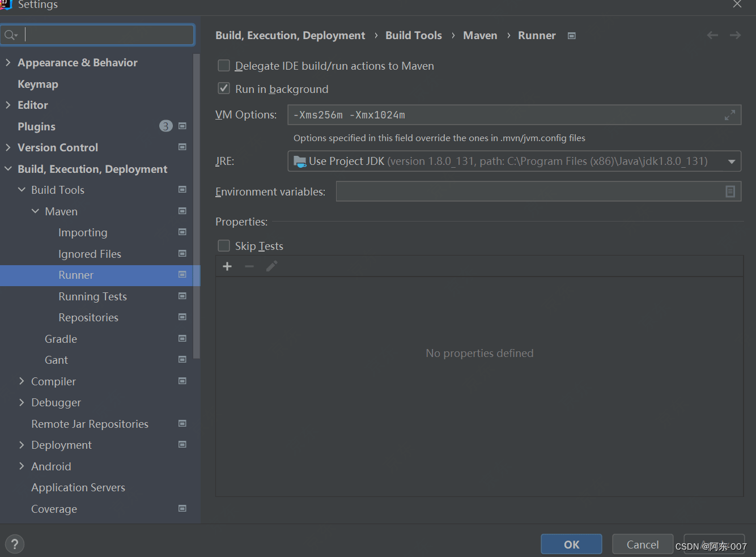
Task: Click project icon beside Version Control row
Action: 182,147
